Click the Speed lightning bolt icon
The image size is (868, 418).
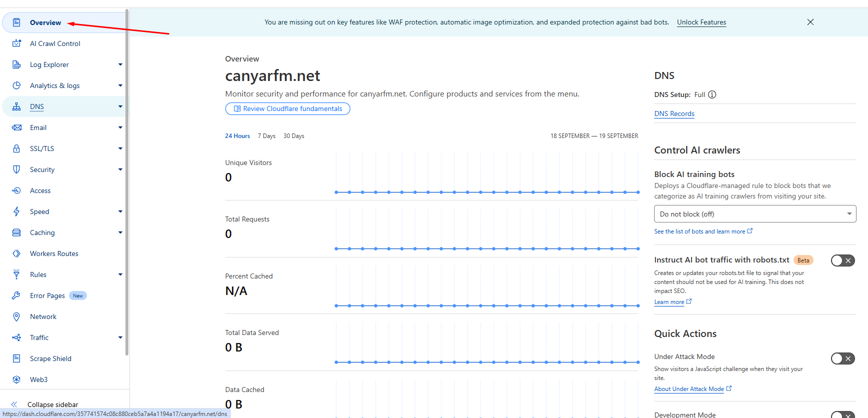point(16,211)
